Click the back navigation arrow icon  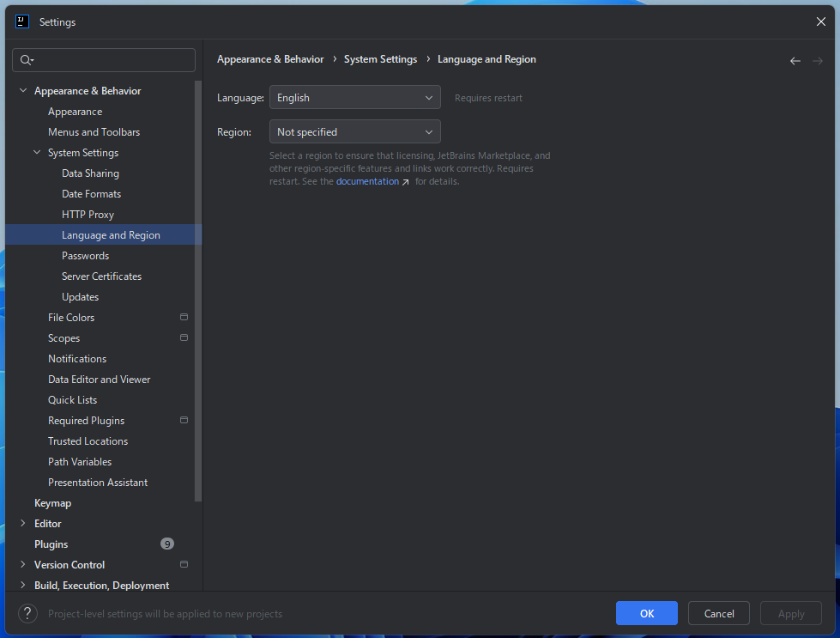[x=795, y=61]
